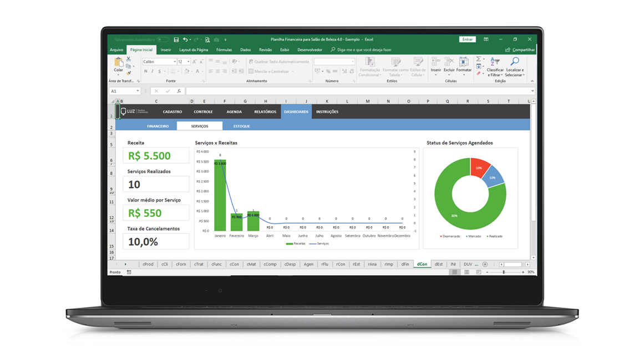The image size is (644, 361).
Task: Click the Save disk icon
Action: point(176,40)
